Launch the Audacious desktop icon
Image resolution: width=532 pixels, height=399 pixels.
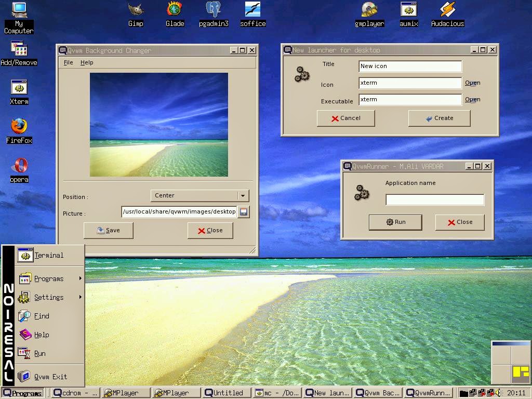(447, 10)
